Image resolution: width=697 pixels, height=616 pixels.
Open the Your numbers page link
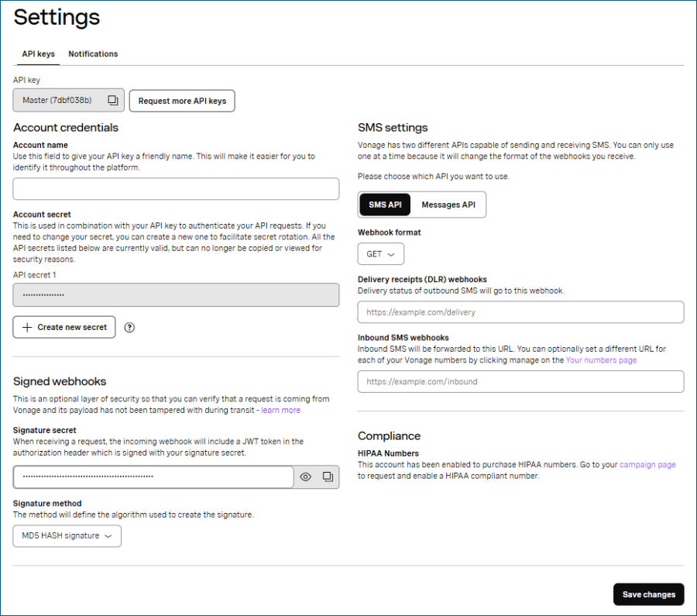tap(601, 360)
